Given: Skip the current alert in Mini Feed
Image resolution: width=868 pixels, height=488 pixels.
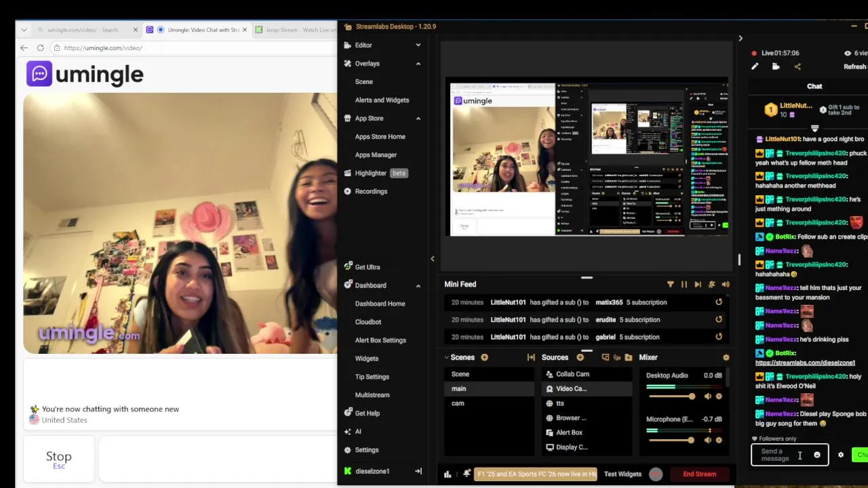Looking at the screenshot, I should point(698,285).
